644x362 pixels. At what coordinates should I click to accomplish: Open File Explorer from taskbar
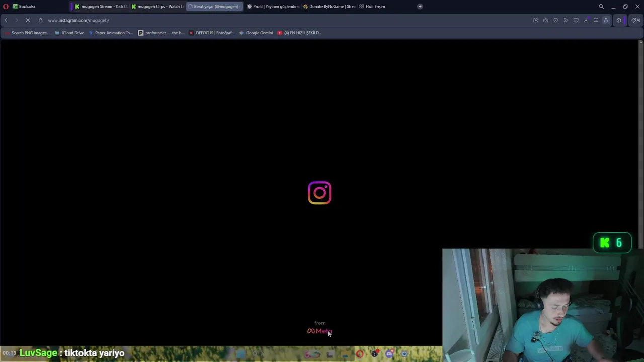tap(346, 354)
